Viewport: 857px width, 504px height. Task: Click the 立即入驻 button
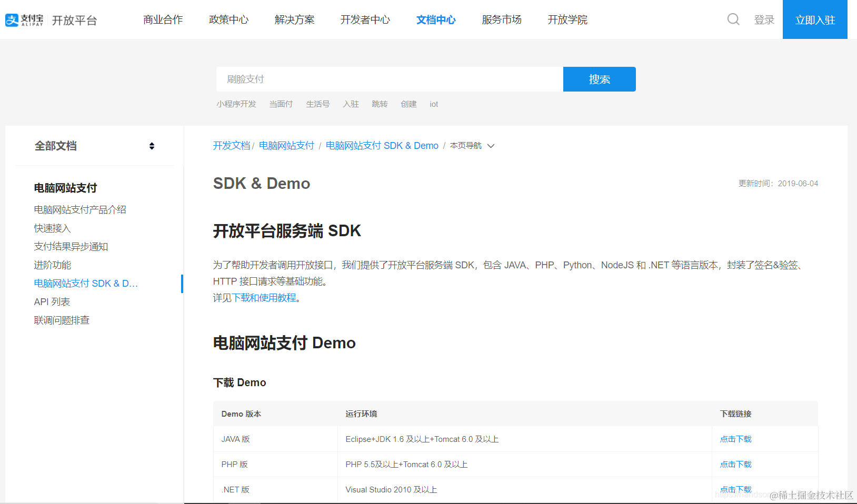[815, 19]
